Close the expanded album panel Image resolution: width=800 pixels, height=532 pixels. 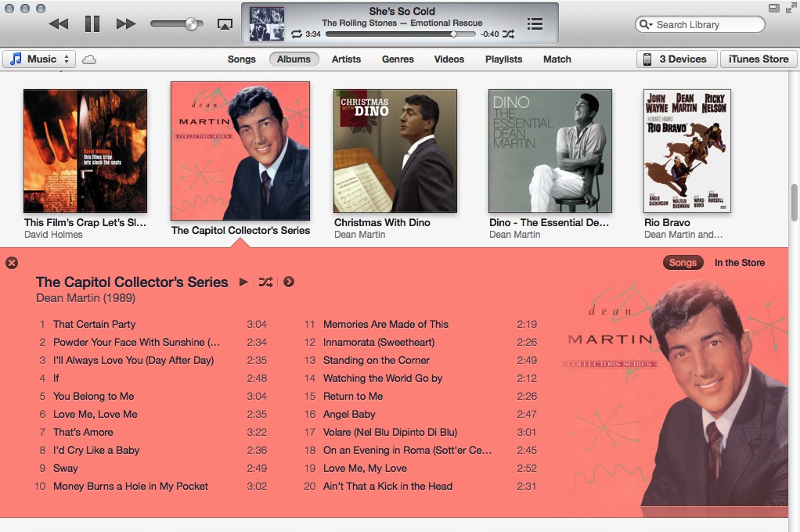click(x=12, y=263)
